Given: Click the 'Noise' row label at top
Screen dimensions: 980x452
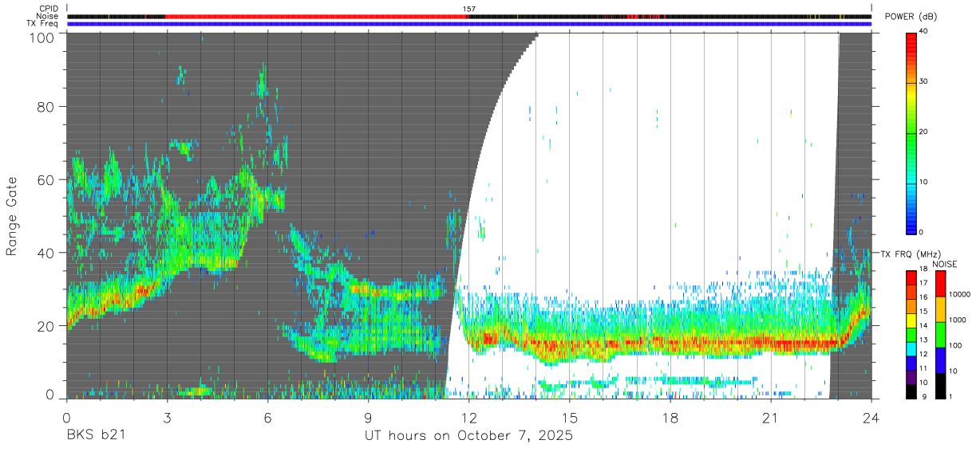Looking at the screenshot, I should click(x=49, y=16).
